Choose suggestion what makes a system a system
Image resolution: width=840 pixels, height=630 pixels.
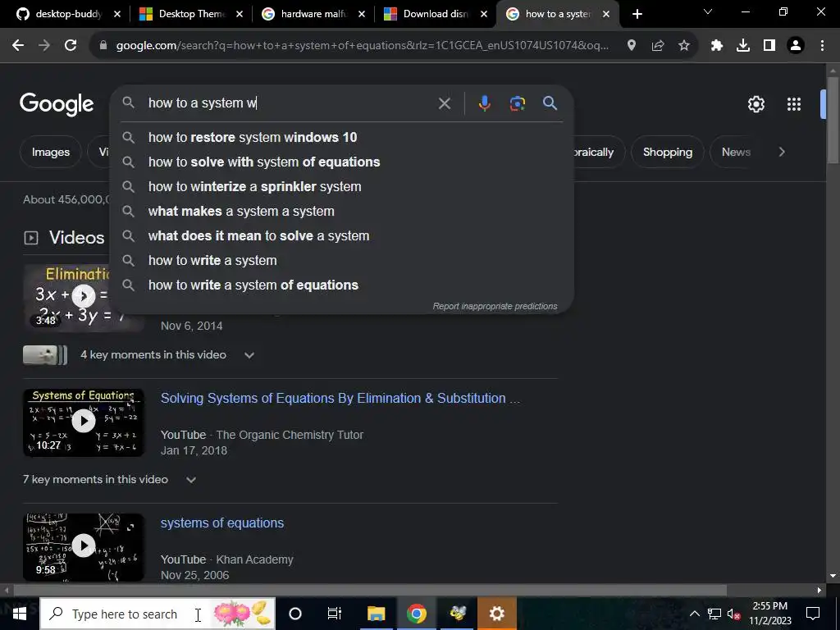[x=342, y=211]
